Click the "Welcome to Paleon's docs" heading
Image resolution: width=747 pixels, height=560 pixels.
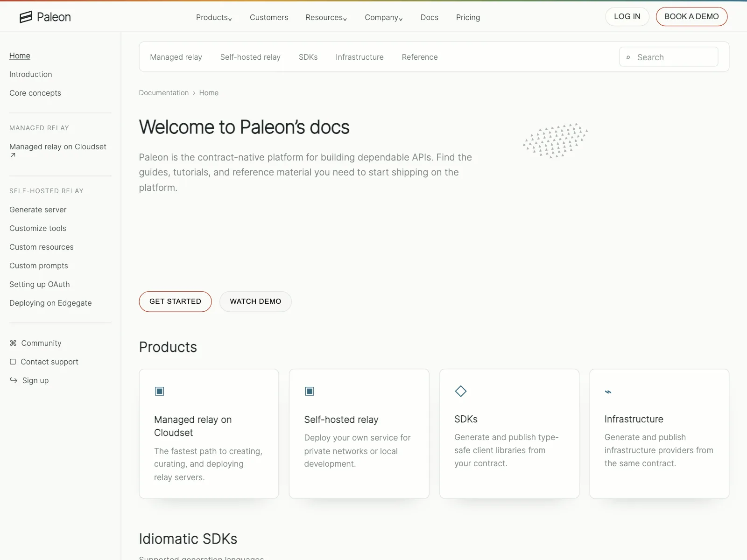coord(244,127)
